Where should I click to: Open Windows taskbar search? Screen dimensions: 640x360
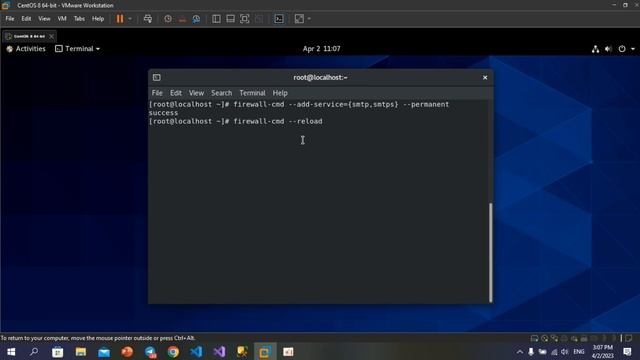point(34,352)
